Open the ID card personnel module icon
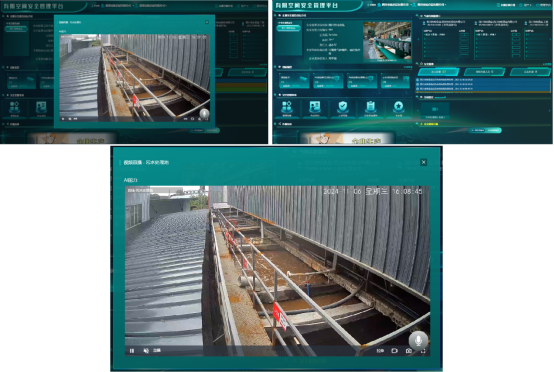 (314, 107)
